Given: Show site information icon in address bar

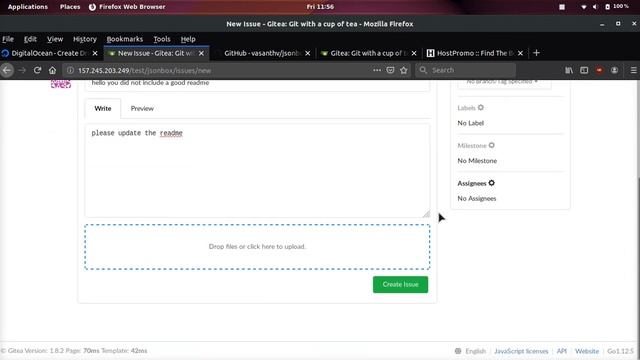Looking at the screenshot, I should pos(70,70).
